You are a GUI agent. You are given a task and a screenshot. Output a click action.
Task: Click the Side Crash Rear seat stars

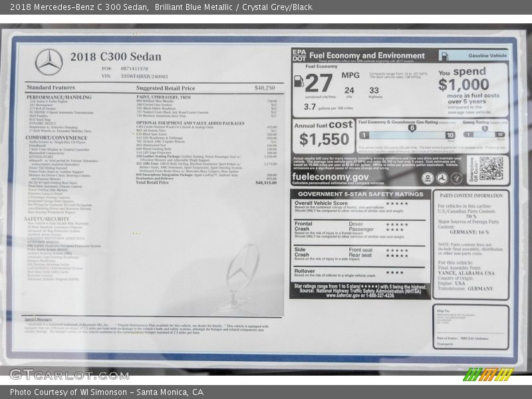(x=397, y=255)
